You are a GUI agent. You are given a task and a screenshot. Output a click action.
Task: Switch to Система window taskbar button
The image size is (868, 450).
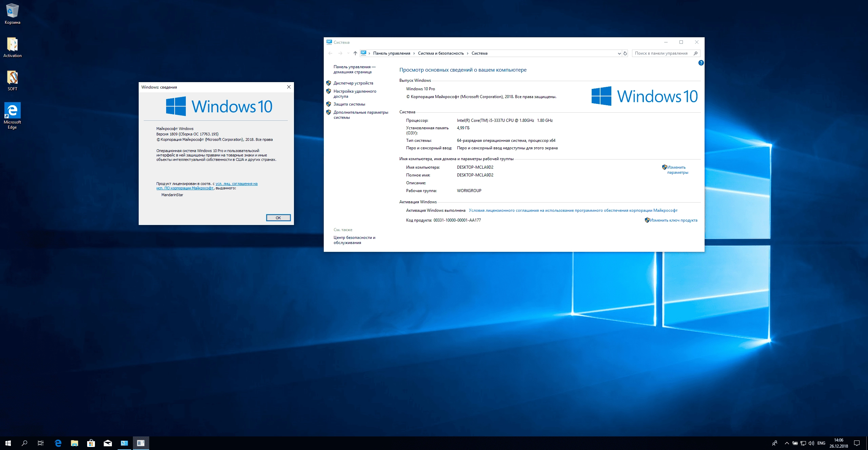[x=124, y=443]
